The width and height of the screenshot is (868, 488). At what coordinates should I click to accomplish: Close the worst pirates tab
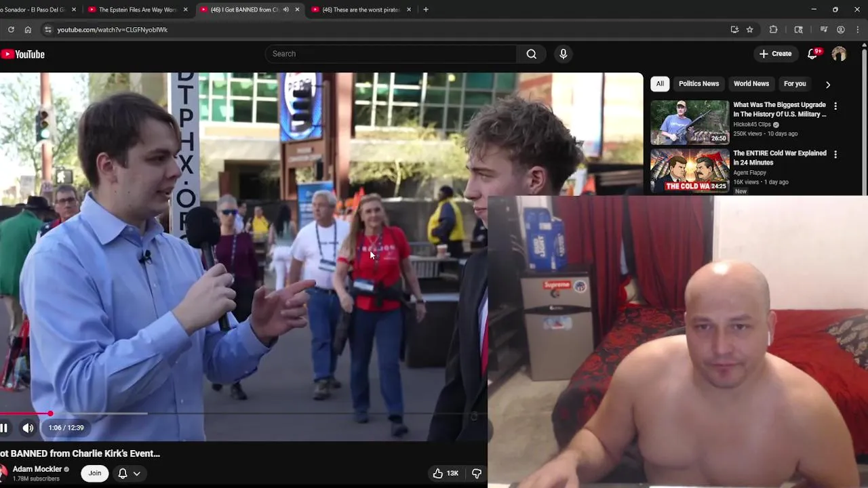pyautogui.click(x=409, y=9)
